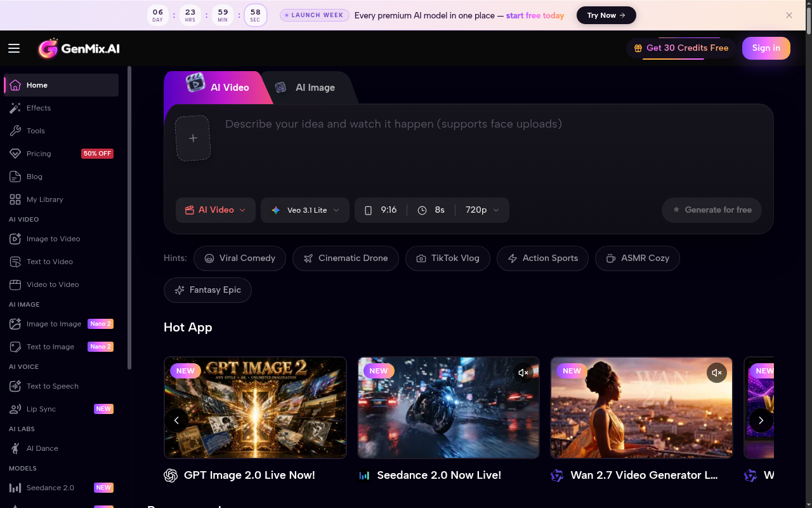Pick the Cinematic Drone hint
This screenshot has width=812, height=508.
[x=346, y=258]
